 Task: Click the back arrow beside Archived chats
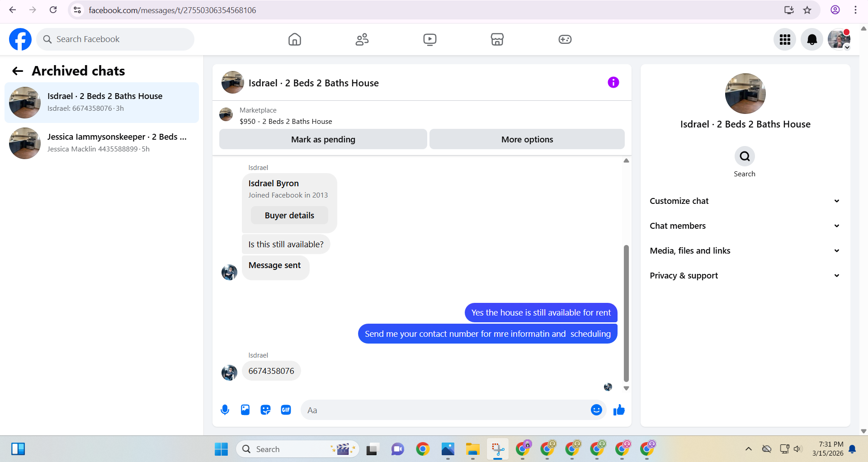click(x=18, y=71)
